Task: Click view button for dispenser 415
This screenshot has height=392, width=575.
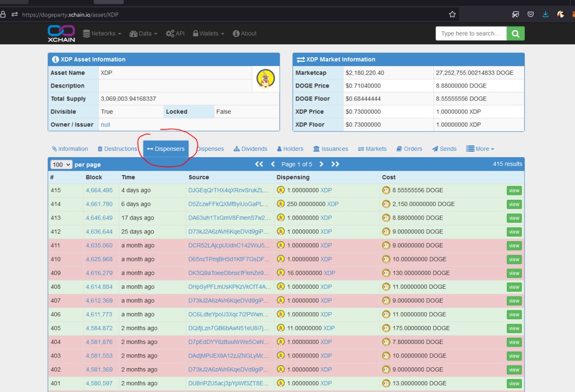Action: coord(514,191)
